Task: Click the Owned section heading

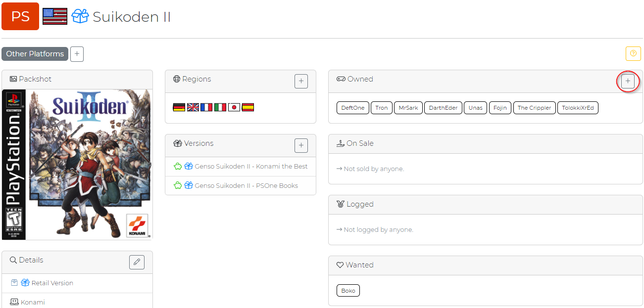Action: click(x=355, y=79)
